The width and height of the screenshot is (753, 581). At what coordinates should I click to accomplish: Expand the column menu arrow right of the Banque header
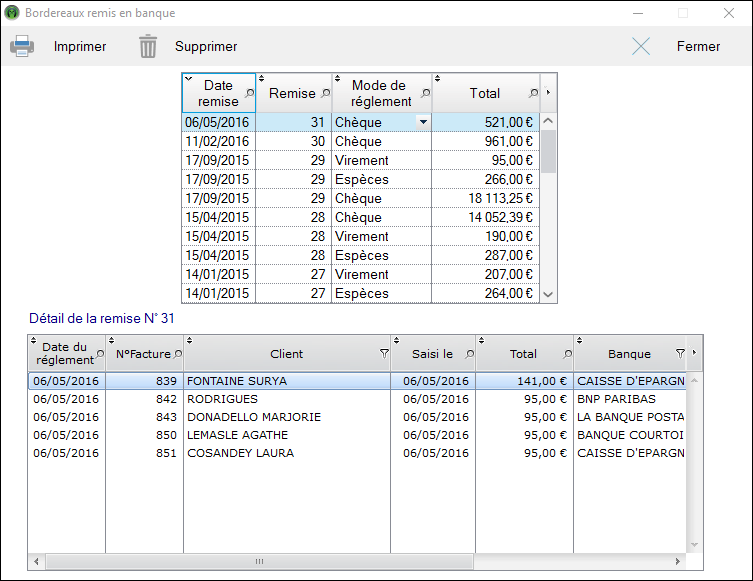point(696,354)
